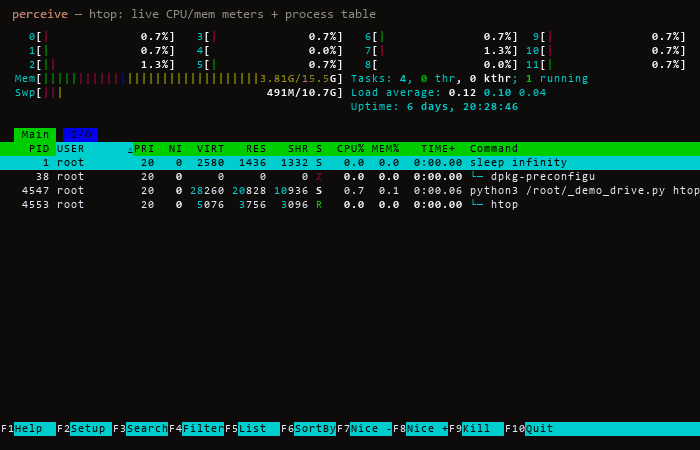This screenshot has width=700, height=450.
Task: Click 491M/10.7G swap value
Action: pyautogui.click(x=301, y=93)
